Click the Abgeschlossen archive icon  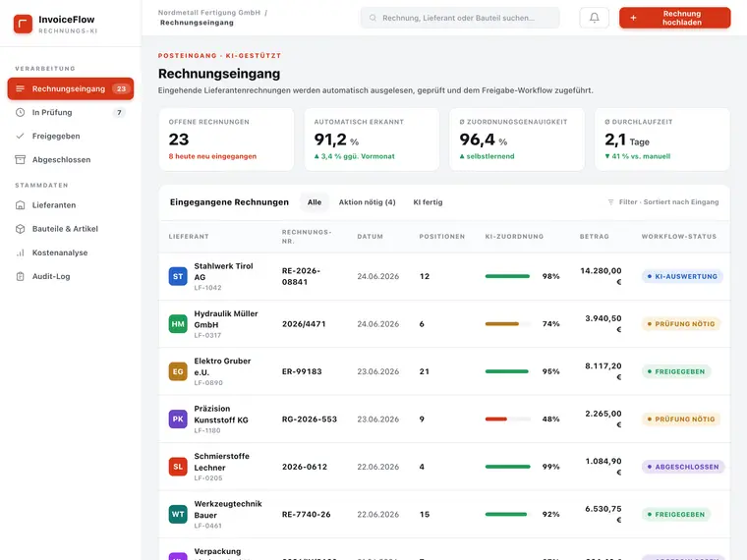point(20,159)
